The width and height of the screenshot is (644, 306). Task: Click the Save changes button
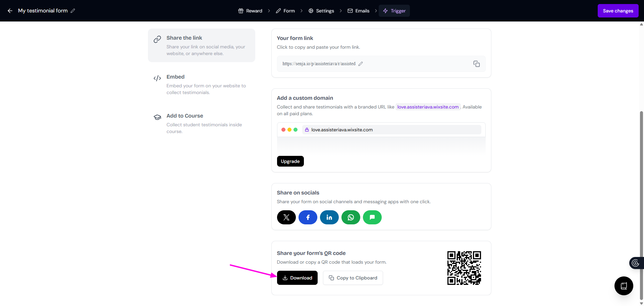point(618,11)
